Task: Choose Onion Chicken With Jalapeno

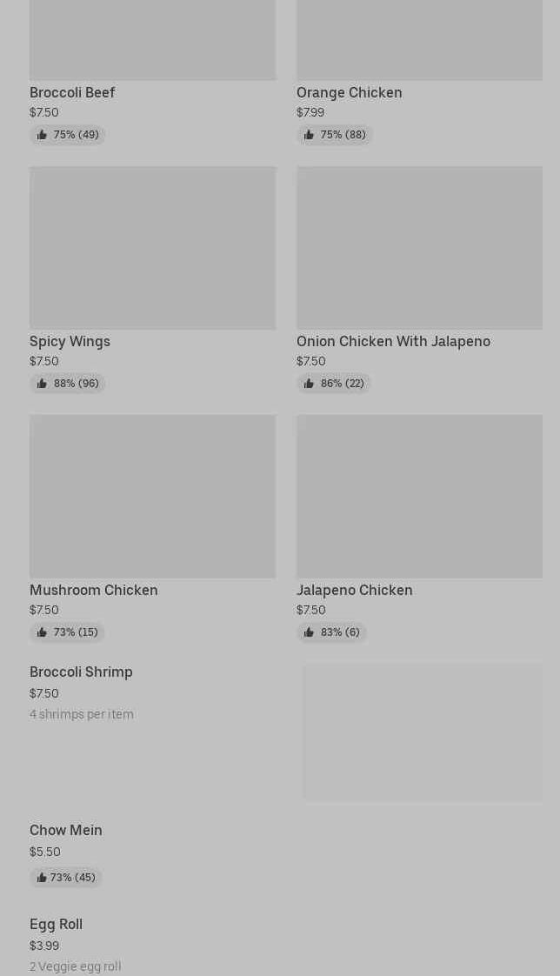Action: click(393, 342)
